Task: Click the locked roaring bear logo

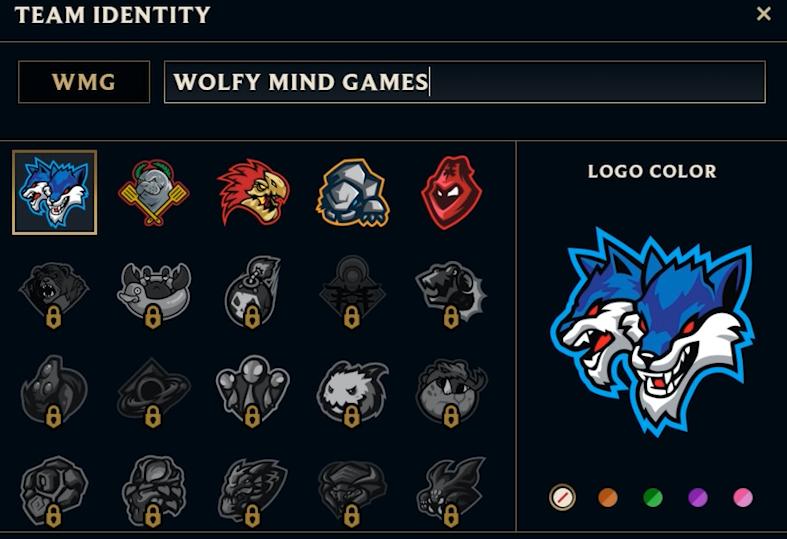Action: click(x=54, y=294)
